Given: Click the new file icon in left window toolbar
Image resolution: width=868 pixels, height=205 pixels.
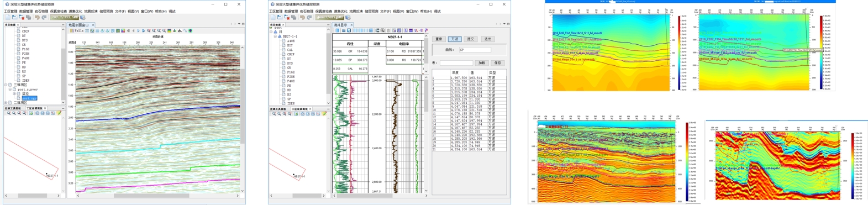Looking at the screenshot, I should tap(8, 17).
